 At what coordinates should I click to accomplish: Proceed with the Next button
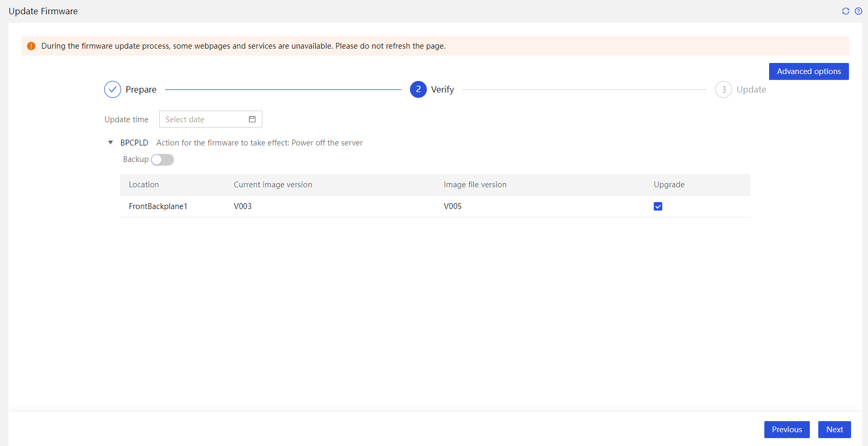click(835, 430)
